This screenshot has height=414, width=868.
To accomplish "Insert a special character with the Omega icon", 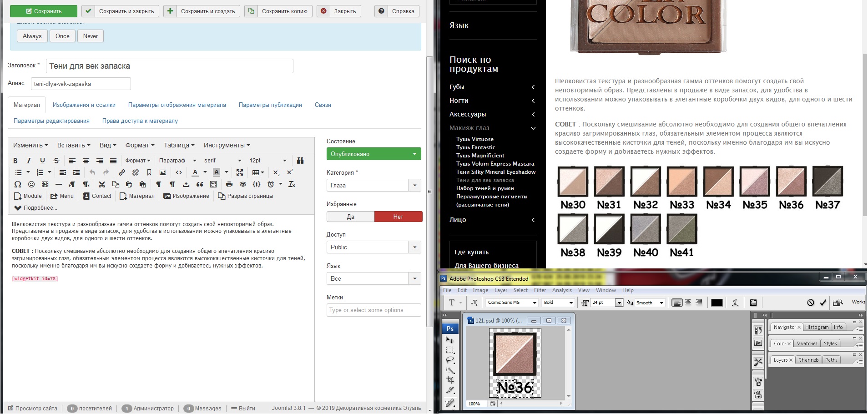I will click(18, 184).
